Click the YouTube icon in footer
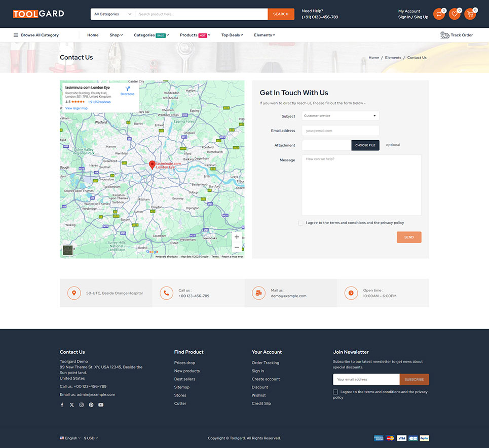489x448 pixels. [101, 405]
